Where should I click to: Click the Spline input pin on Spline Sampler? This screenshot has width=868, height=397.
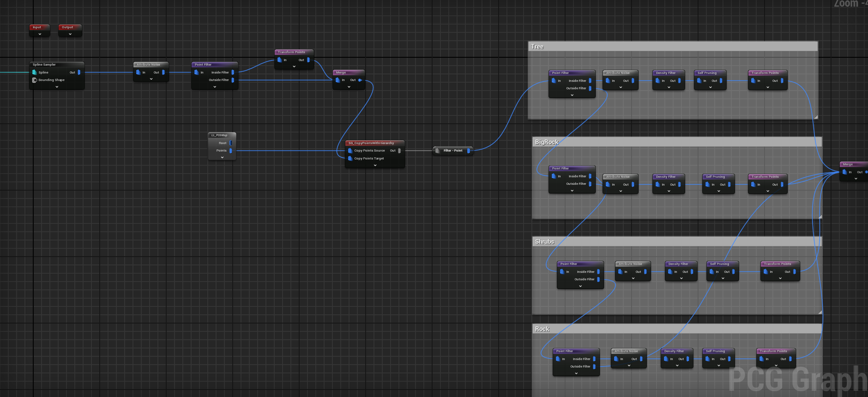pyautogui.click(x=34, y=72)
